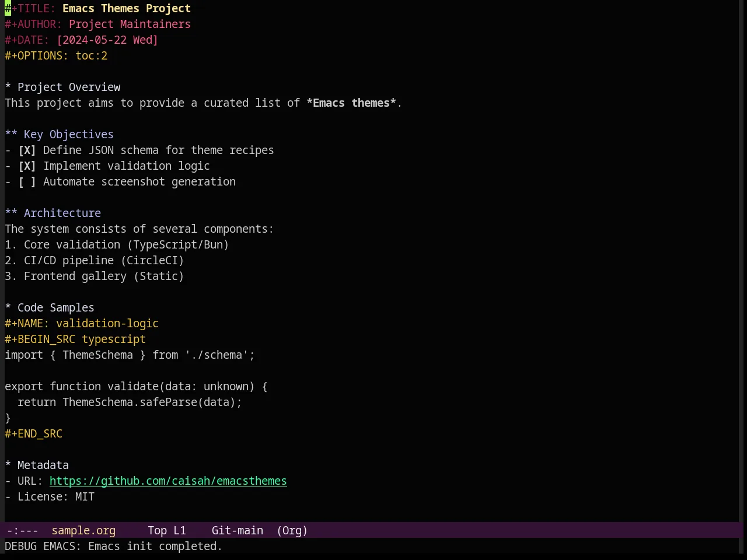Open the github.com/caisah/emacsthemes link
Screen dimensions: 747x560
pos(168,481)
